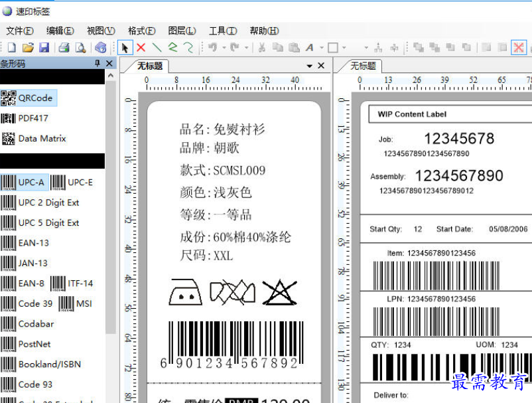Screen dimensions: 532x403
Task: Select the Code 39 barcode type
Action: 27,303
